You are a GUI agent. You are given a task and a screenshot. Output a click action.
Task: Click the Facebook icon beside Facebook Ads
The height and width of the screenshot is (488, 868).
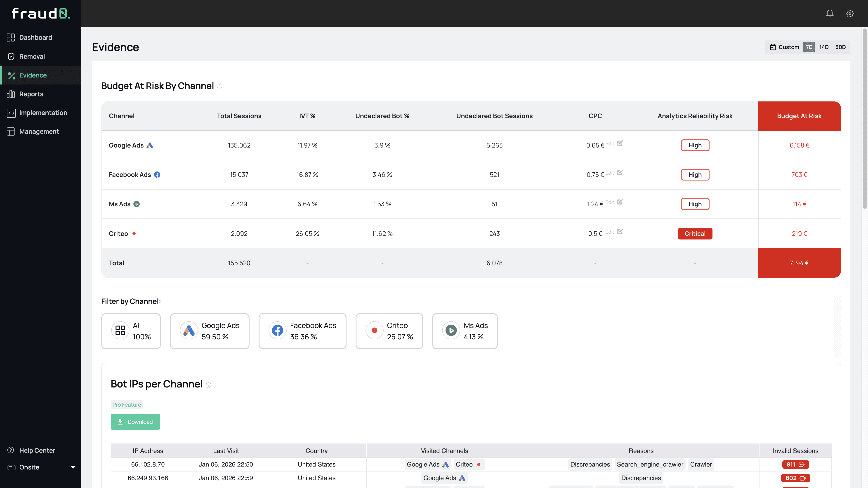(157, 174)
